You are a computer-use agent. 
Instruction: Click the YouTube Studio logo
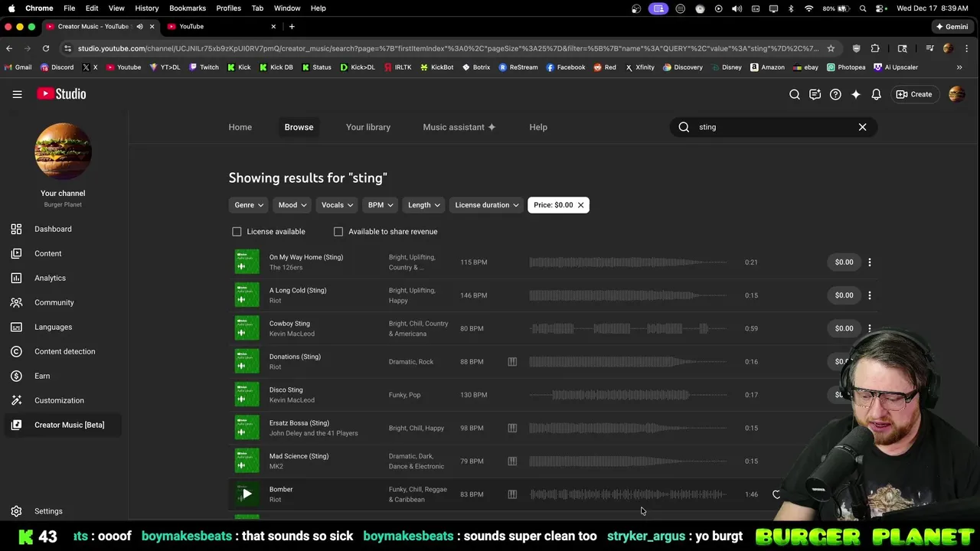tap(61, 94)
